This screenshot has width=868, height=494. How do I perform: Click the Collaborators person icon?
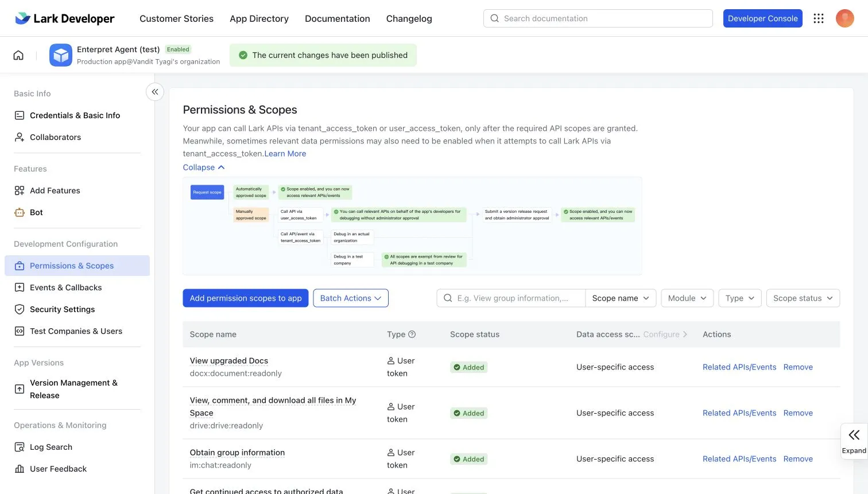[x=20, y=137]
